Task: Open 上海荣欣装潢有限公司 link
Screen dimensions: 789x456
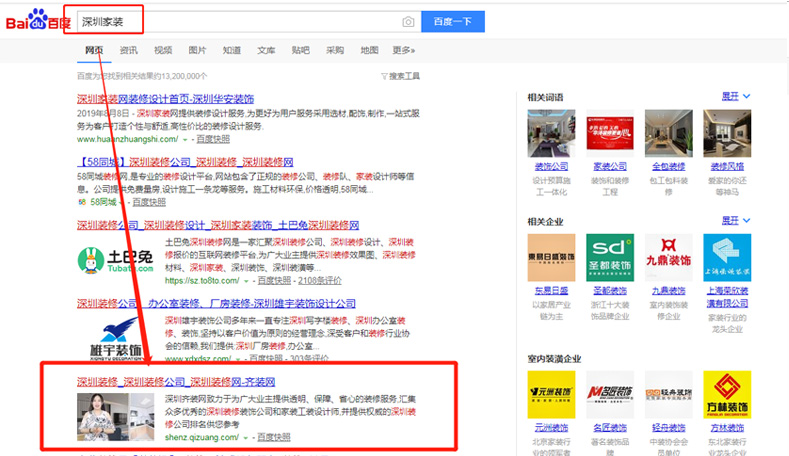Action: pos(727,297)
